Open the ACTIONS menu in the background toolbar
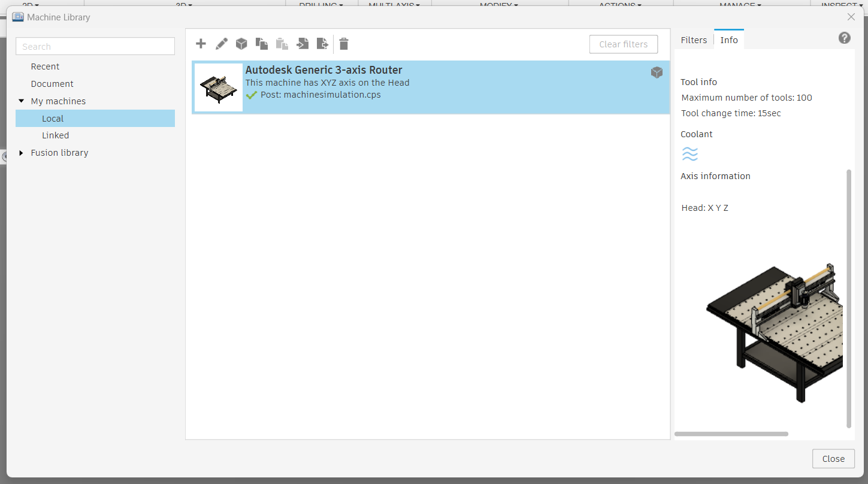The width and height of the screenshot is (868, 484). (x=621, y=4)
